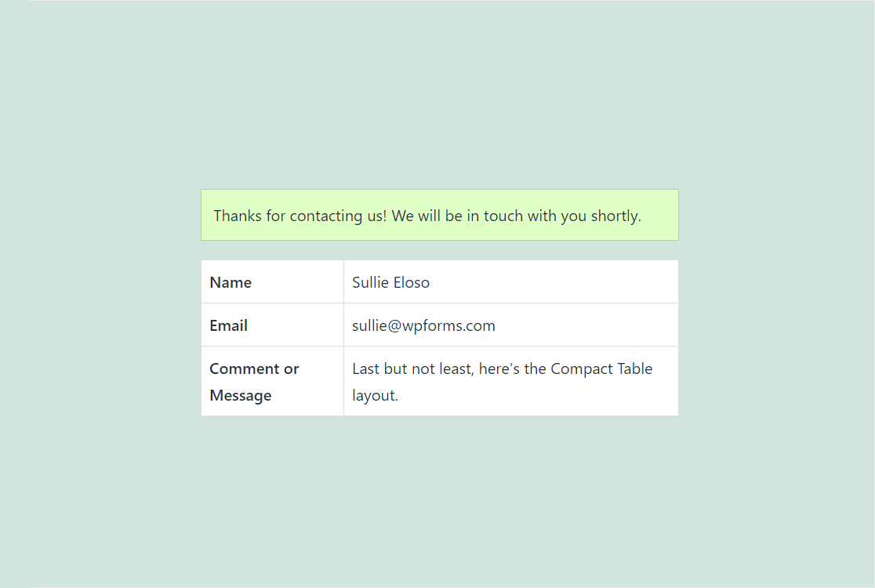The width and height of the screenshot is (875, 588).
Task: Click the 'wpforms.com' domain part of the email
Action: pos(448,326)
